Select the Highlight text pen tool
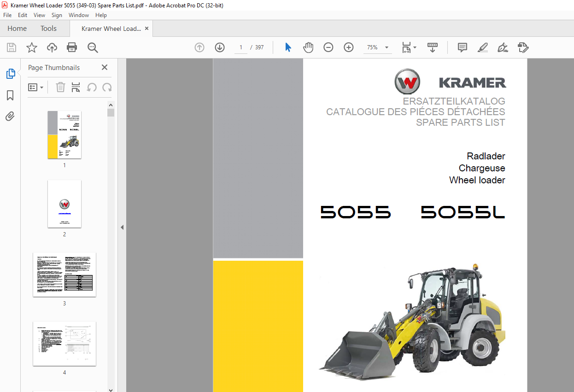574x392 pixels. (483, 47)
